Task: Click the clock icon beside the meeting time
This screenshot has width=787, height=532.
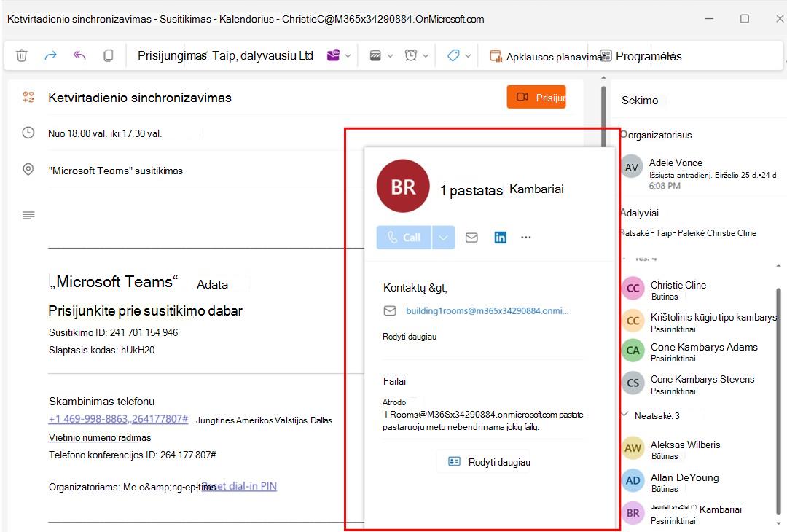Action: (28, 133)
